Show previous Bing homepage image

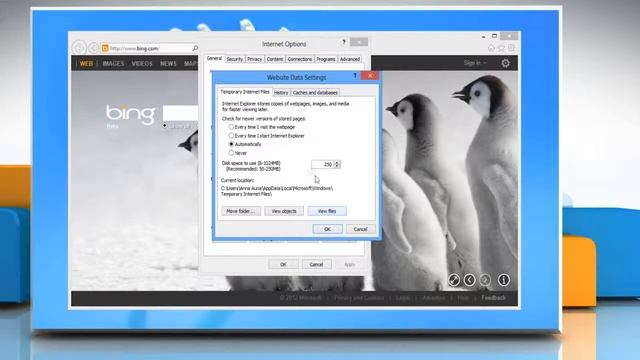point(469,280)
